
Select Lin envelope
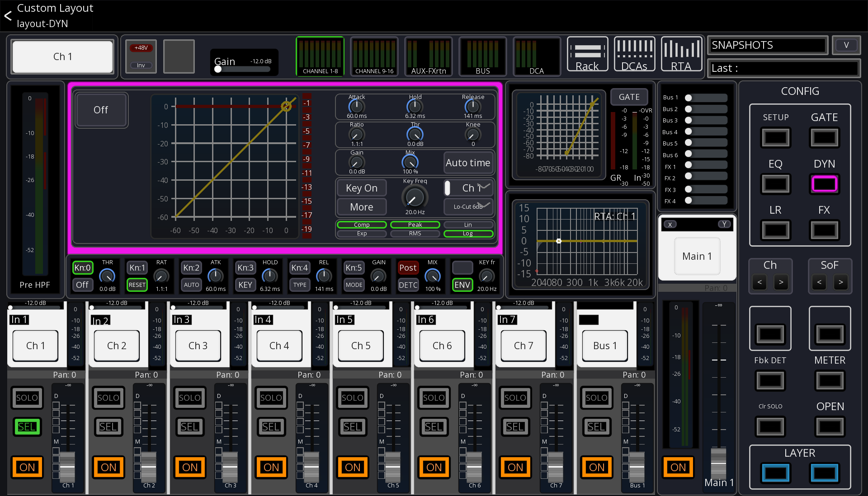coord(468,225)
